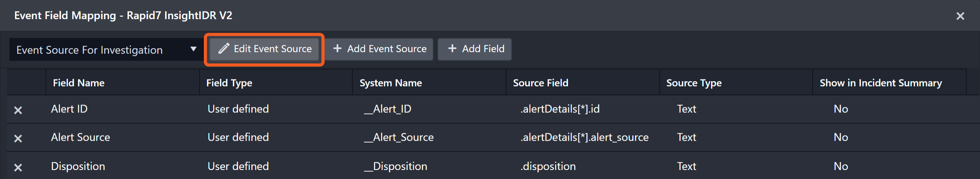
Task: Click the event source dropdown arrow
Action: pos(193,49)
